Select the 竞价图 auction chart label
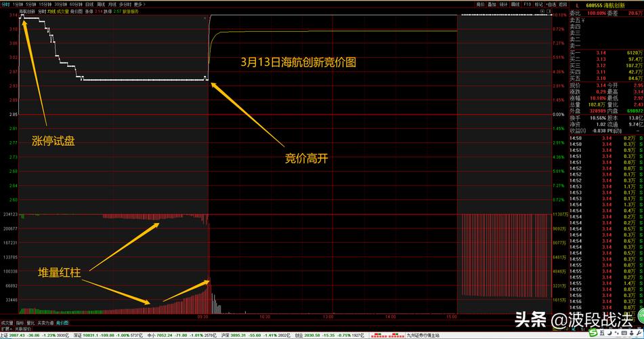This screenshot has height=339, width=644. pos(77,12)
